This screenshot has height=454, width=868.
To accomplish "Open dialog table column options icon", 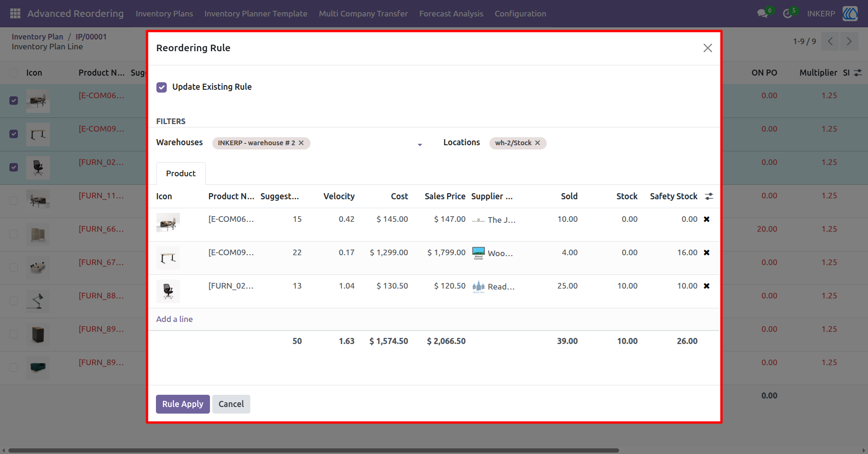I will pyautogui.click(x=709, y=196).
